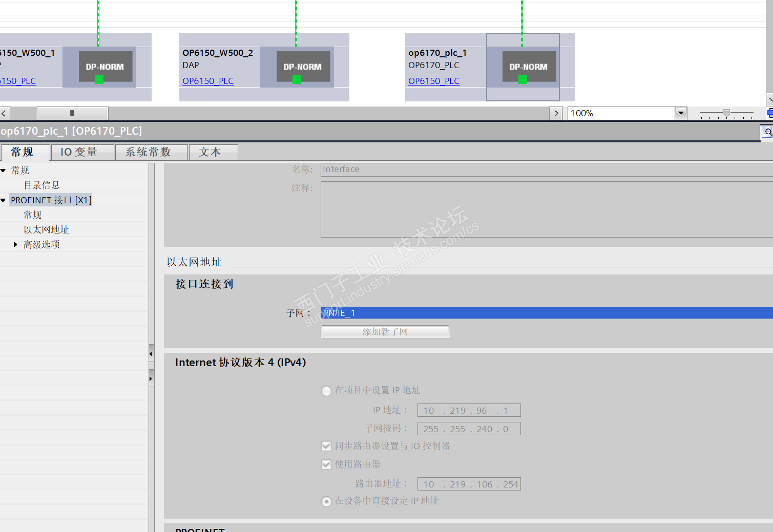Open the 100% zoom level dropdown

click(681, 113)
